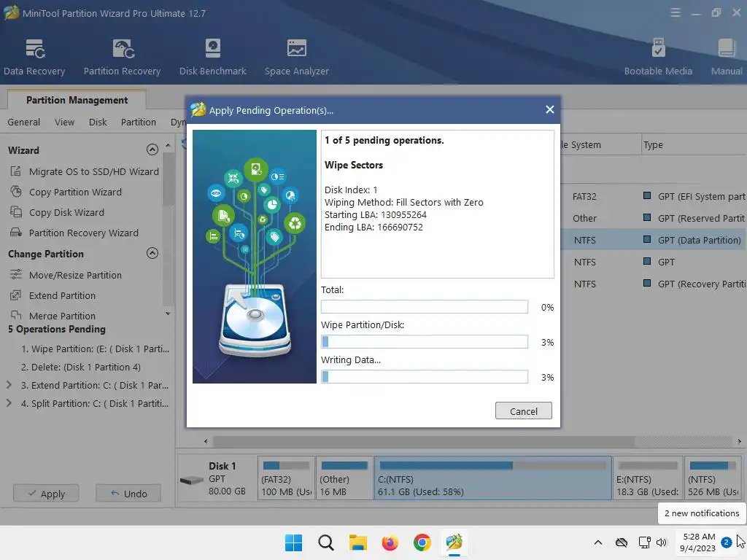Click the Undo button
747x560 pixels.
128,494
